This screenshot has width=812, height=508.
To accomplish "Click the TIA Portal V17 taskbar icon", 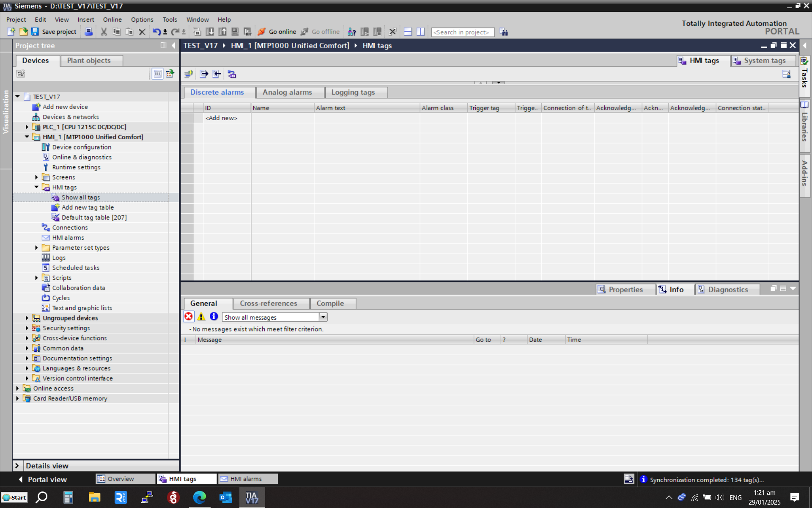I will click(252, 497).
